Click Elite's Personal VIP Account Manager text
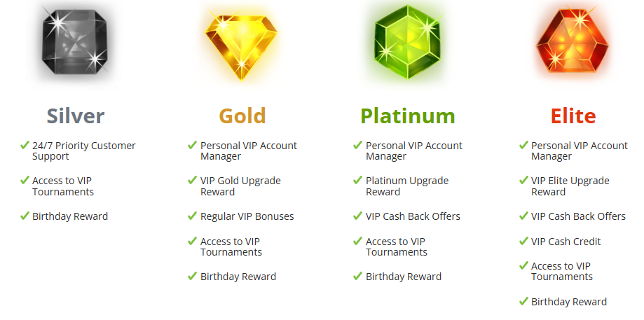Viewport: 644px width, 320px height. [x=579, y=151]
